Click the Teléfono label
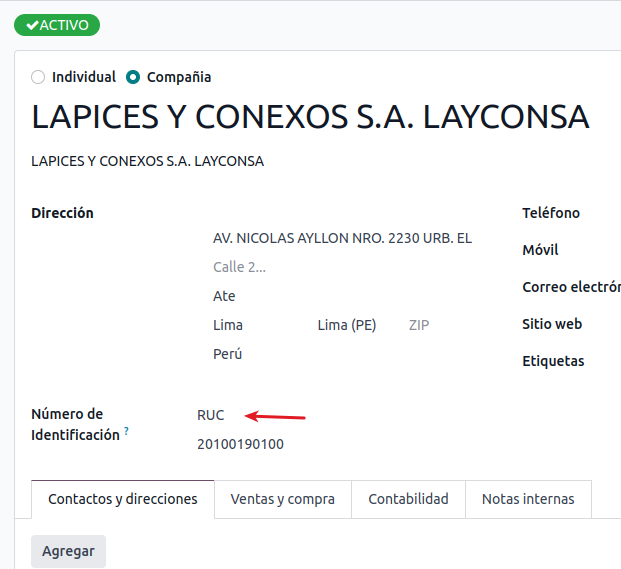 [x=551, y=213]
